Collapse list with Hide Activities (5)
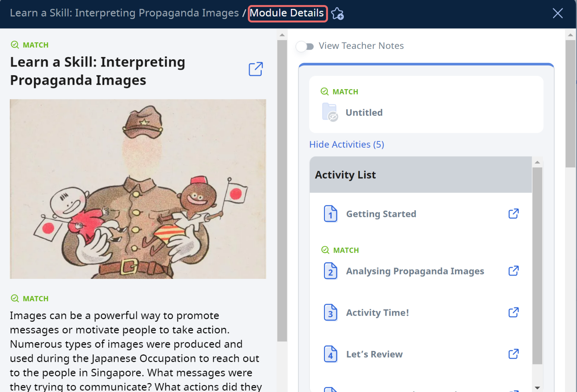Viewport: 577px width, 392px height. (x=347, y=144)
